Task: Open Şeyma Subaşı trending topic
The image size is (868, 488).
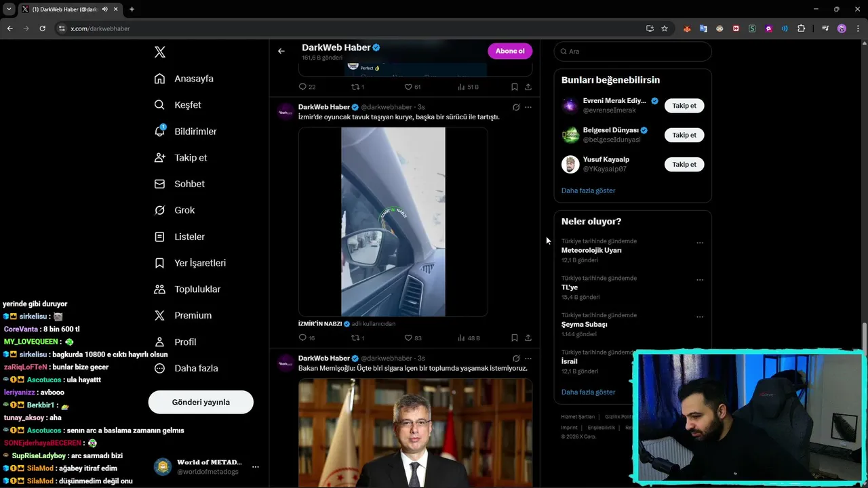Action: tap(584, 324)
